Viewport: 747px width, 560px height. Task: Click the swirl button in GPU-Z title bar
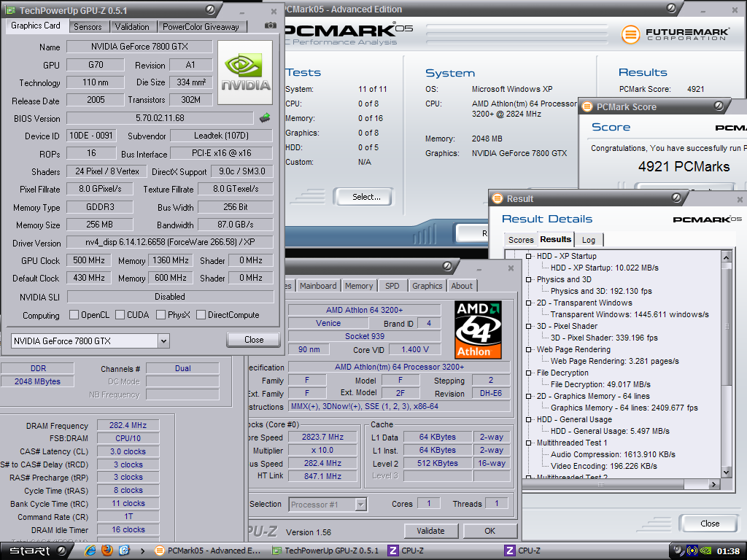tap(210, 9)
